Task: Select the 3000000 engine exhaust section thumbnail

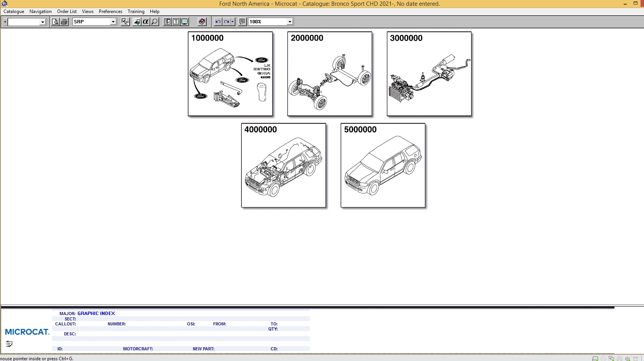Action: [429, 74]
